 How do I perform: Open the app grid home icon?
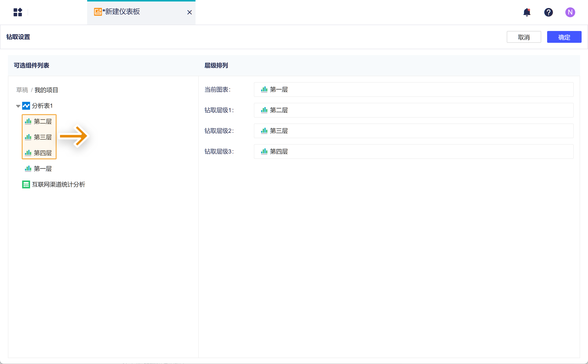pos(18,12)
